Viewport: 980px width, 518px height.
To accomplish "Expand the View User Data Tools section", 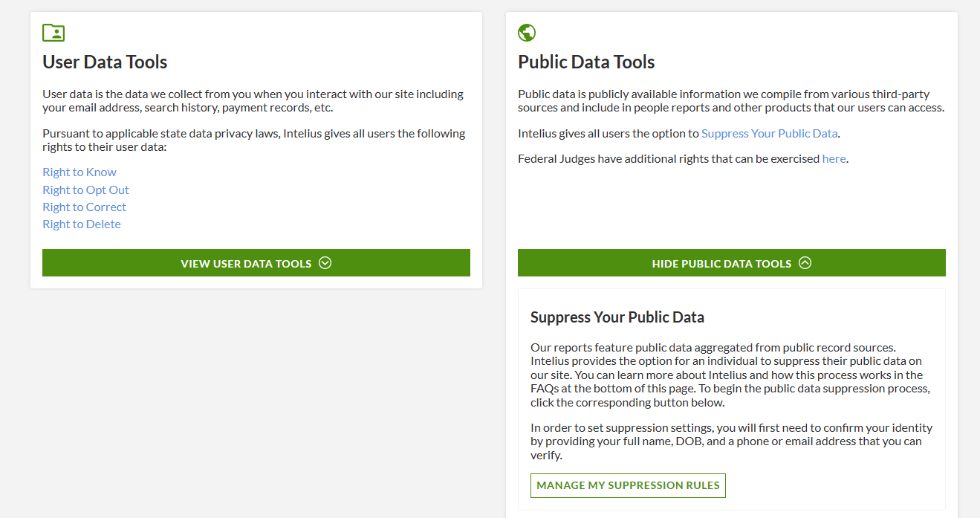I will tap(246, 263).
